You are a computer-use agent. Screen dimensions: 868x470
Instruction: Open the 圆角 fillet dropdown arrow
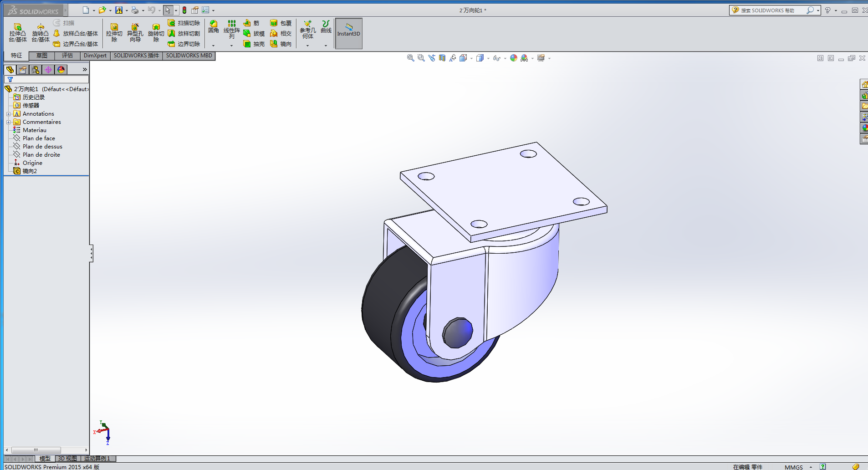[213, 46]
